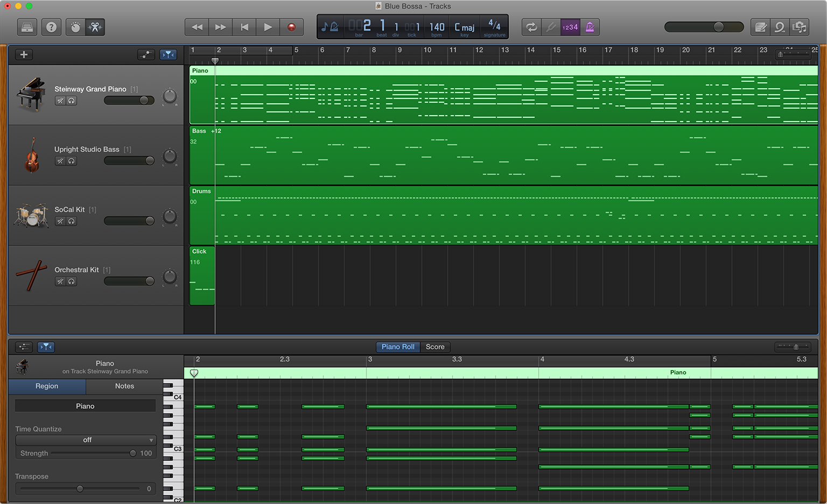
Task: Adjust tracks area horizontal zoom slider
Action: [x=793, y=54]
